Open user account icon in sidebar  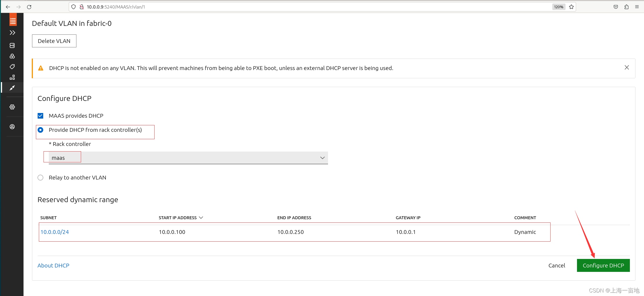[x=12, y=127]
